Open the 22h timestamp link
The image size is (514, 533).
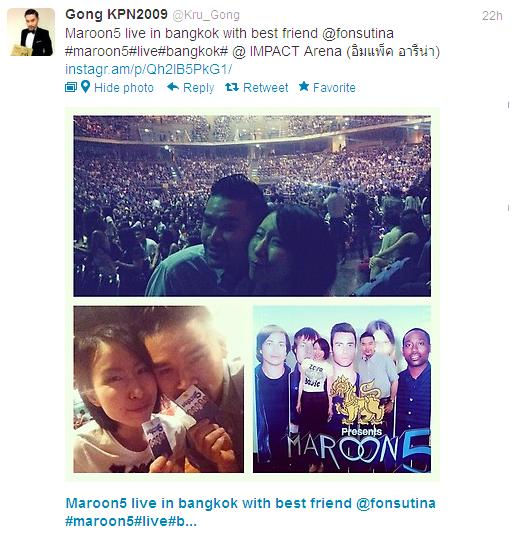492,16
